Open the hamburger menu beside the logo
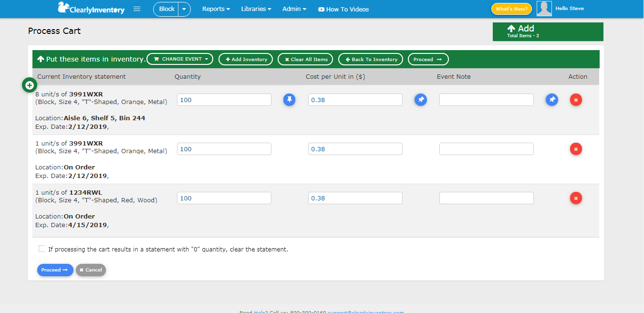This screenshot has width=644, height=313. point(137,9)
